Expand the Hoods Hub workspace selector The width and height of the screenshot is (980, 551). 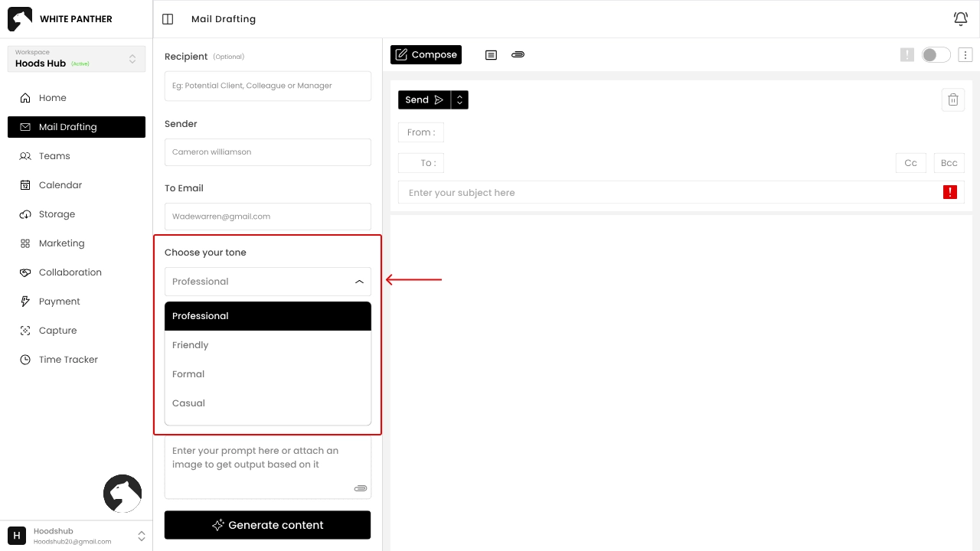click(132, 59)
